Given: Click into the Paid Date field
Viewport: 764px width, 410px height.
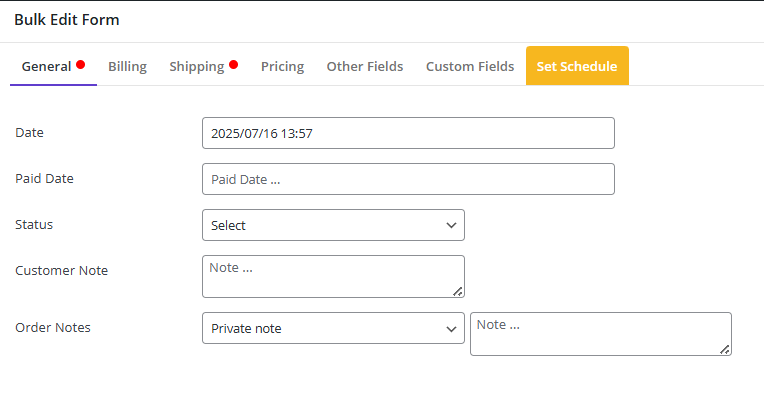Looking at the screenshot, I should coord(408,179).
